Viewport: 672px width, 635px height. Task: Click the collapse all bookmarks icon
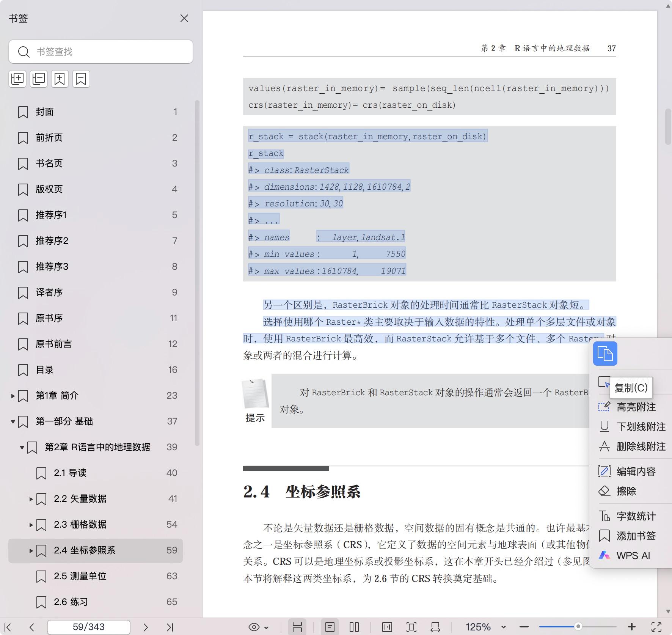39,79
